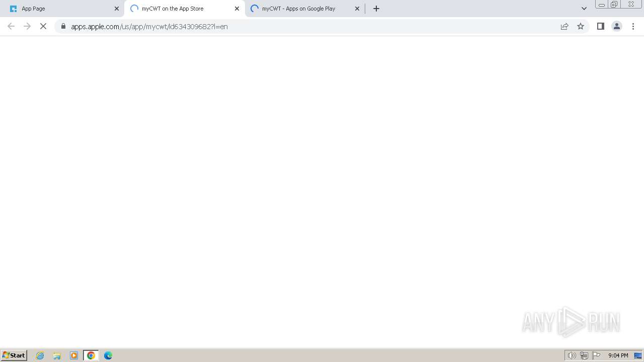Open the Windows Start menu
Screen dimensions: 644x362
click(14, 355)
